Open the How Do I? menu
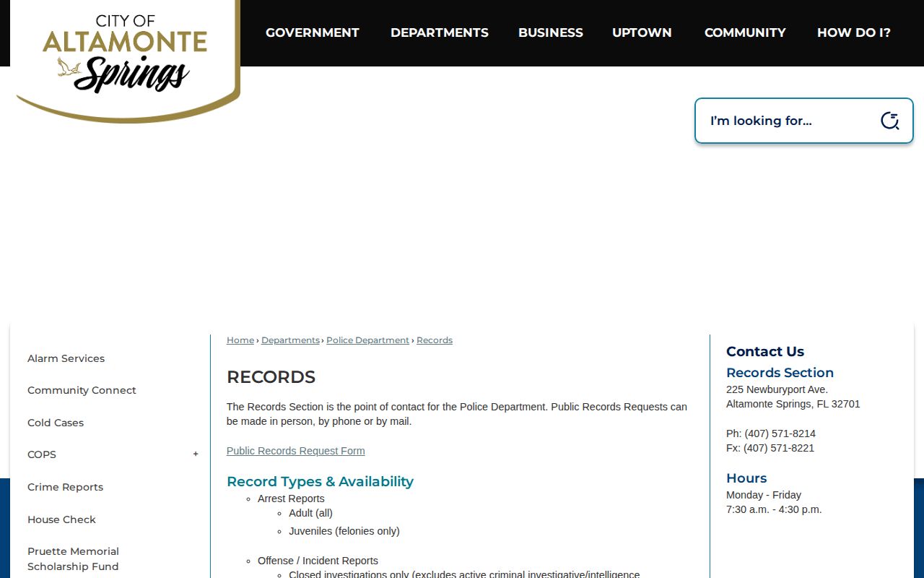Viewport: 924px width, 578px height. click(x=853, y=33)
